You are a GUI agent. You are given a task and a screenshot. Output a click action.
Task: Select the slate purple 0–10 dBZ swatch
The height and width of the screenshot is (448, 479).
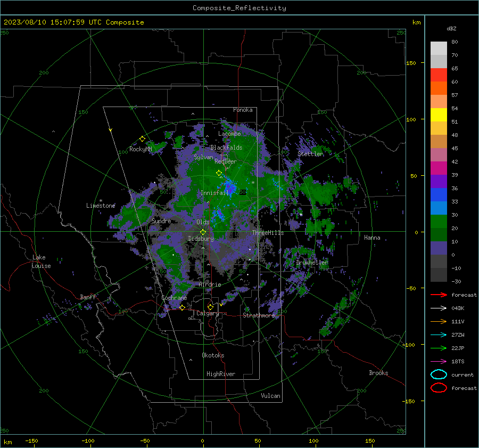[x=439, y=248]
